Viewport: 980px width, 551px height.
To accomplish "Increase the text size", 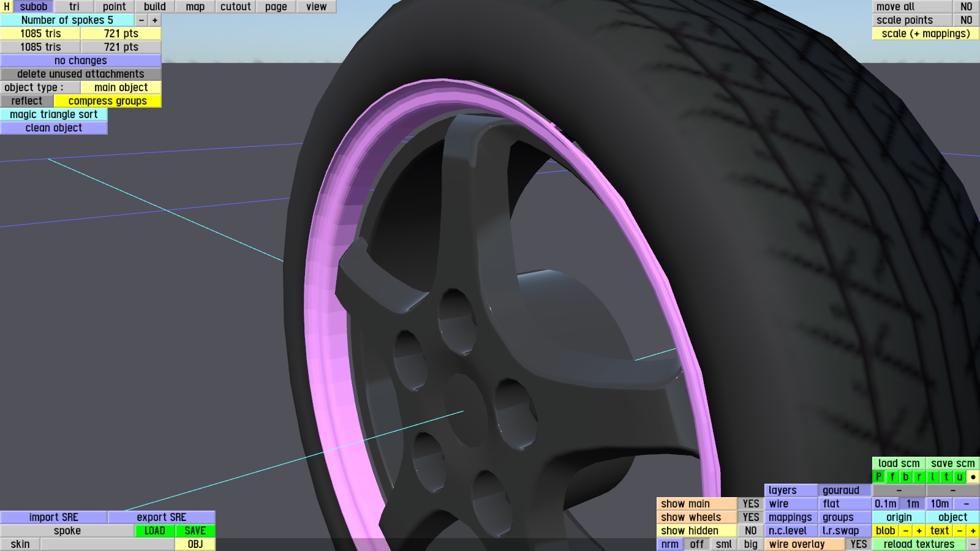I will click(973, 531).
